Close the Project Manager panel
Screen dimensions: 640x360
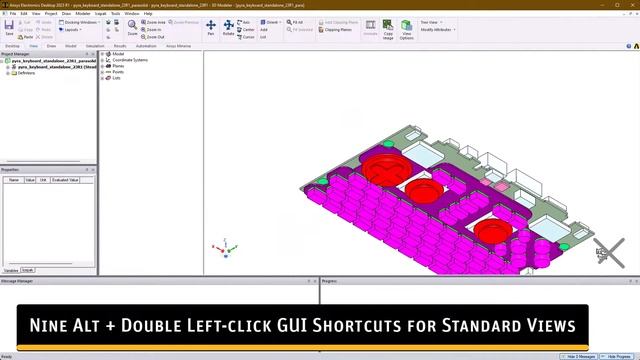(x=93, y=54)
